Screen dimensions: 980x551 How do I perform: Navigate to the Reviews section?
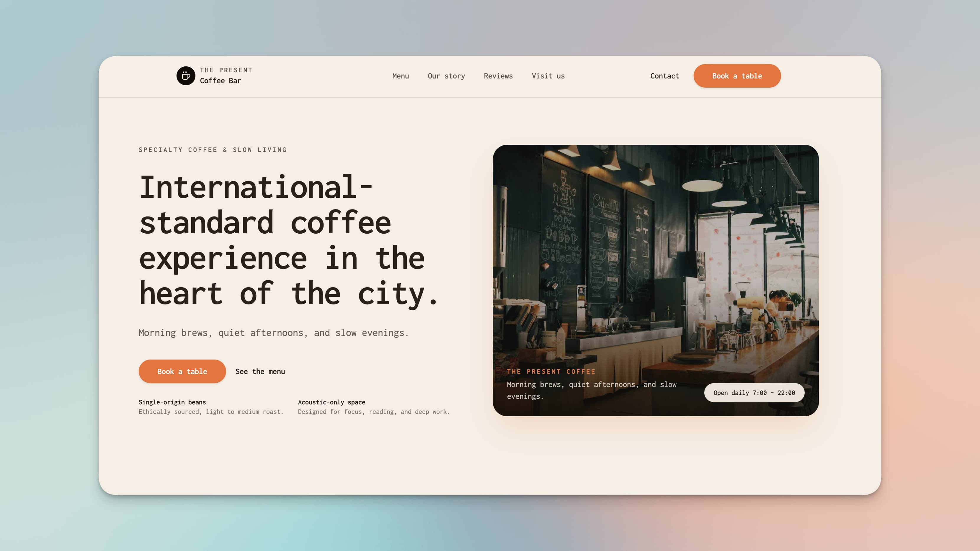498,76
